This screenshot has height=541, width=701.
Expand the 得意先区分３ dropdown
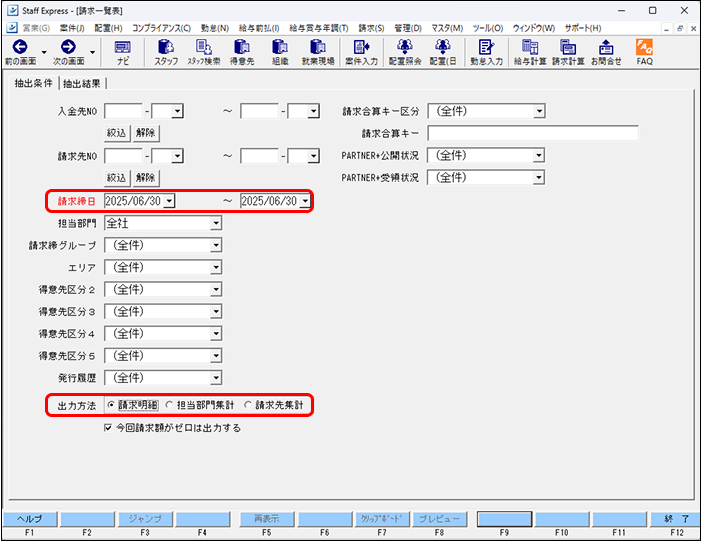pyautogui.click(x=216, y=311)
